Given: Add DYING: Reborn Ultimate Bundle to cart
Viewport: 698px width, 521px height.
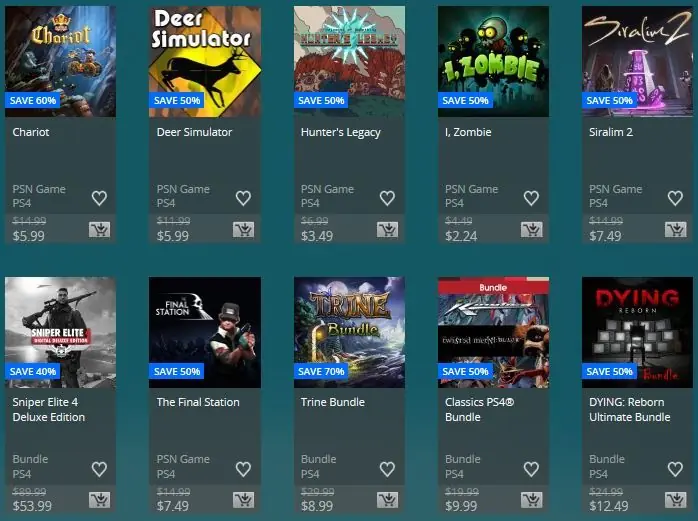Looking at the screenshot, I should 676,500.
